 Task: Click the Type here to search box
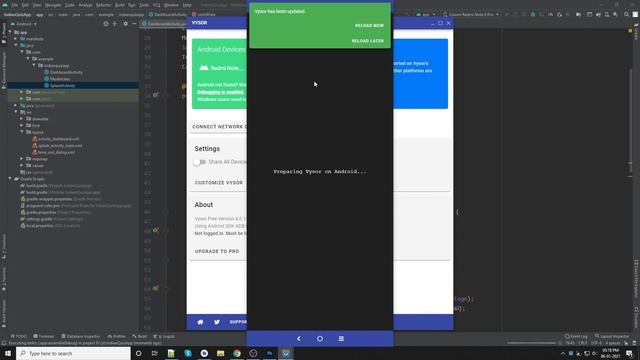click(x=73, y=353)
